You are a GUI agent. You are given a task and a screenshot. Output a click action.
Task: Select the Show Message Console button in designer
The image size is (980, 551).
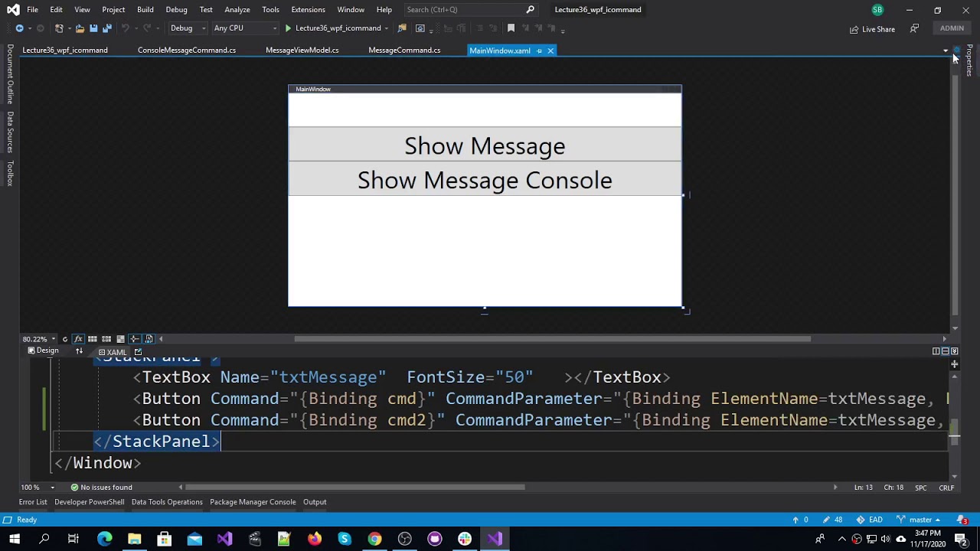click(485, 180)
